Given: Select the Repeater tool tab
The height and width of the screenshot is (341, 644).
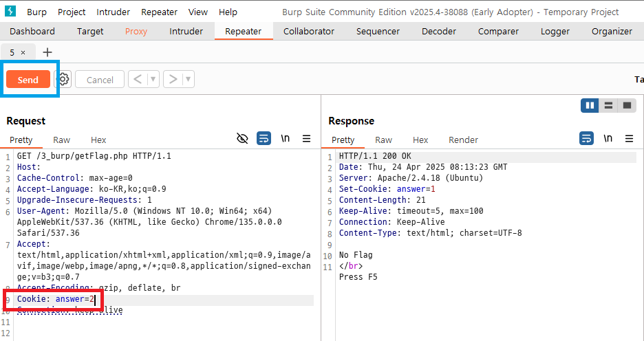Looking at the screenshot, I should (x=243, y=31).
